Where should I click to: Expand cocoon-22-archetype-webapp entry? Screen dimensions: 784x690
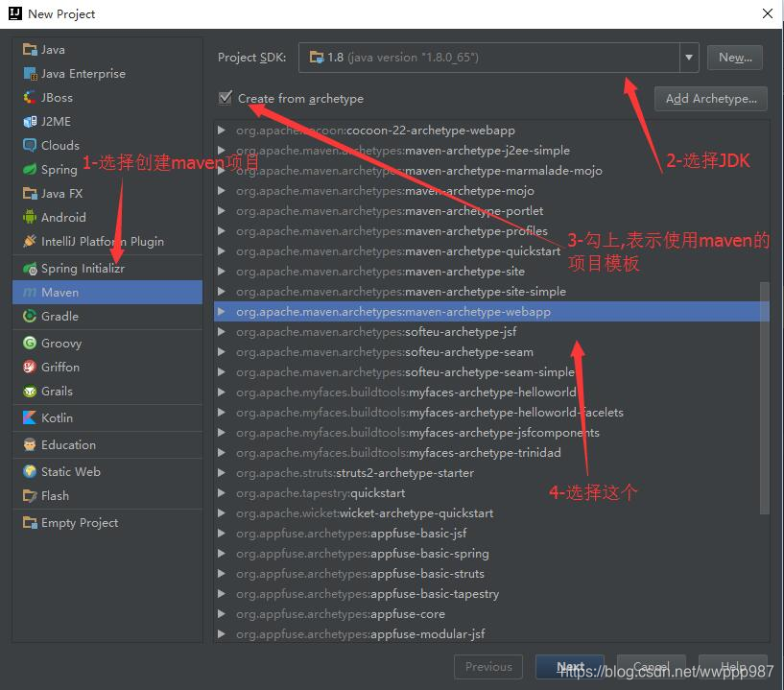point(221,131)
